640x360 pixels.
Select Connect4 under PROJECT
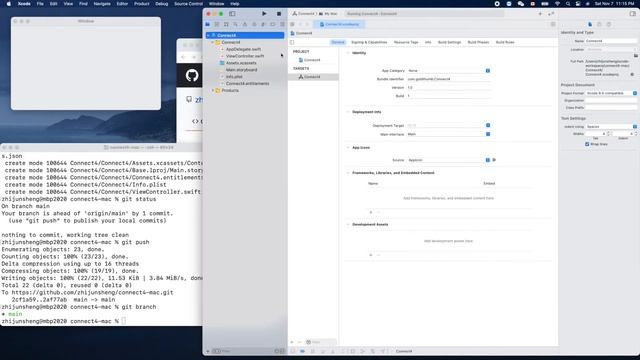[x=313, y=60]
